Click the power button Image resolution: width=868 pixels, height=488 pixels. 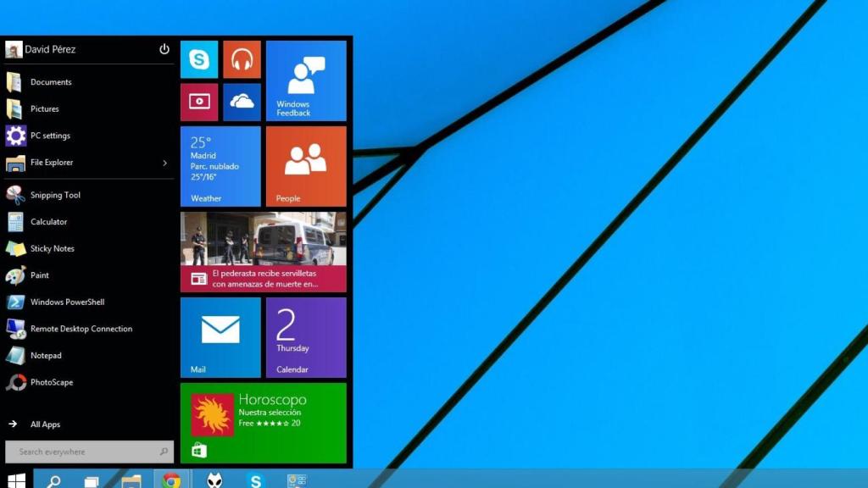coord(163,49)
